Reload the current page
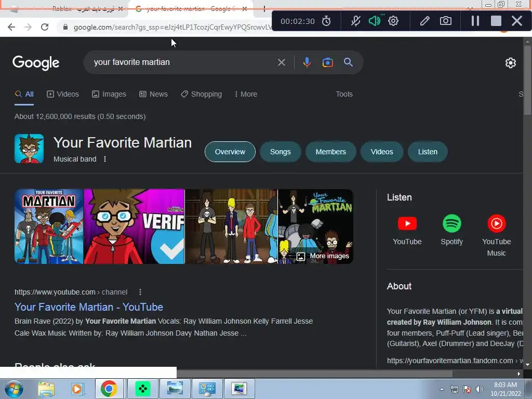 tap(45, 27)
